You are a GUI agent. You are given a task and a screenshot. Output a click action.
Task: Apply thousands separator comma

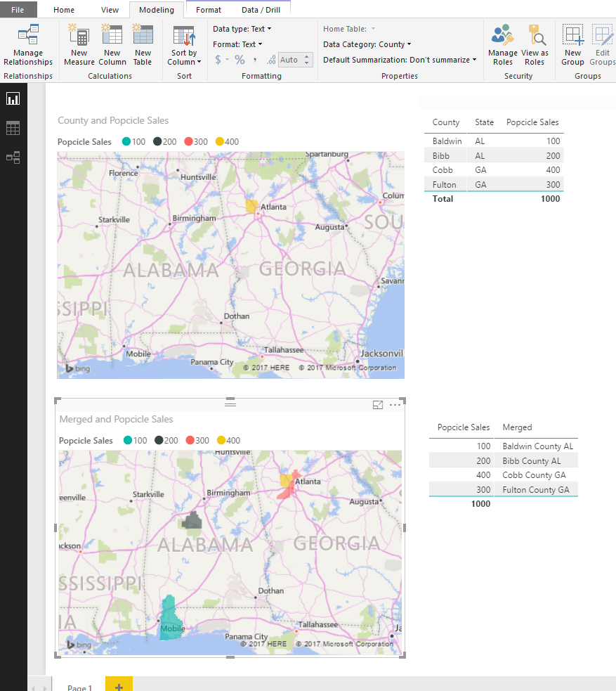(x=255, y=60)
